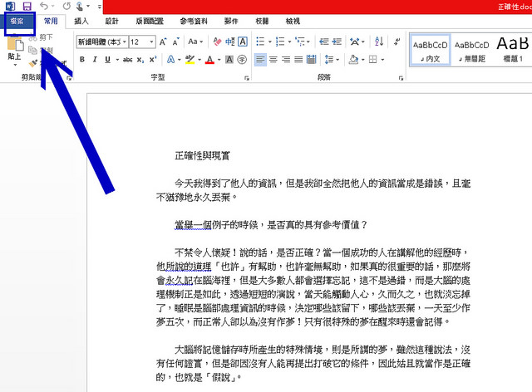The width and height of the screenshot is (532, 392).
Task: Click the bullet list icon
Action: 261,42
